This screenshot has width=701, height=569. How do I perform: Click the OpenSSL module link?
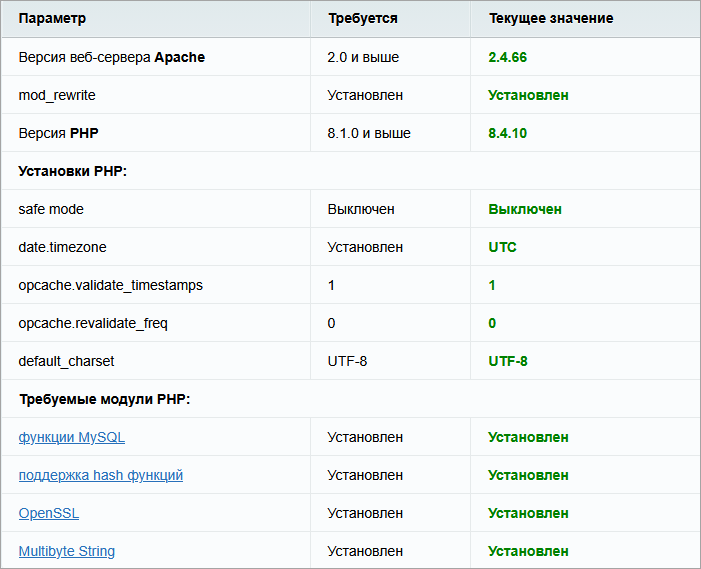pyautogui.click(x=48, y=513)
